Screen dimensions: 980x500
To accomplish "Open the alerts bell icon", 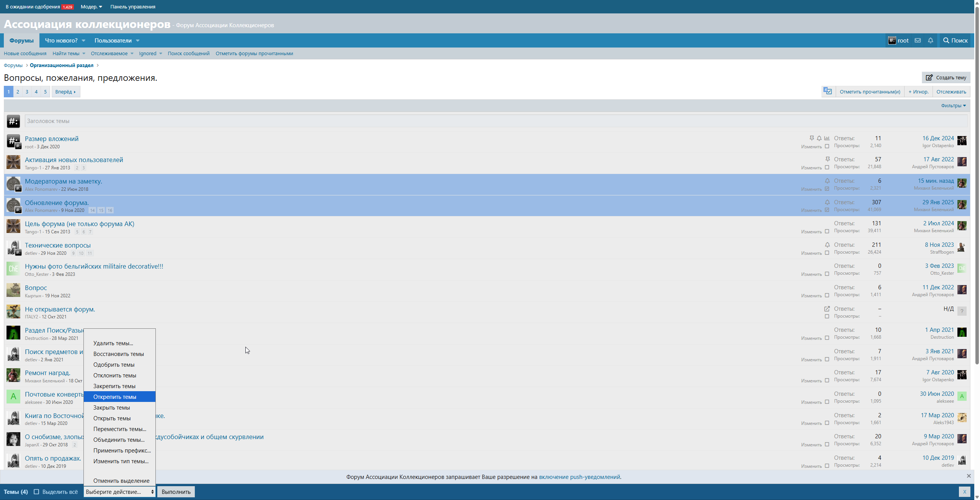I will (931, 41).
